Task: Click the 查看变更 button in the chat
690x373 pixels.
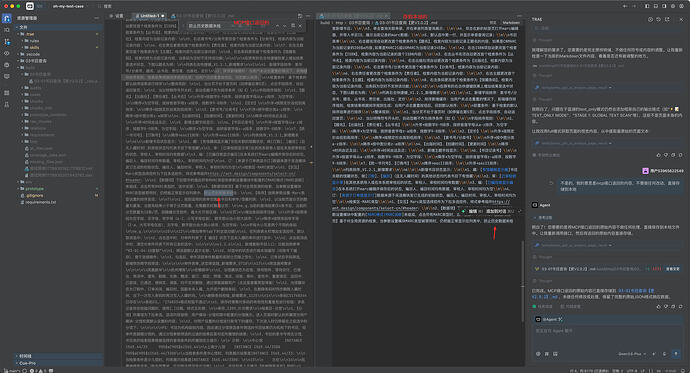Action: [x=672, y=269]
